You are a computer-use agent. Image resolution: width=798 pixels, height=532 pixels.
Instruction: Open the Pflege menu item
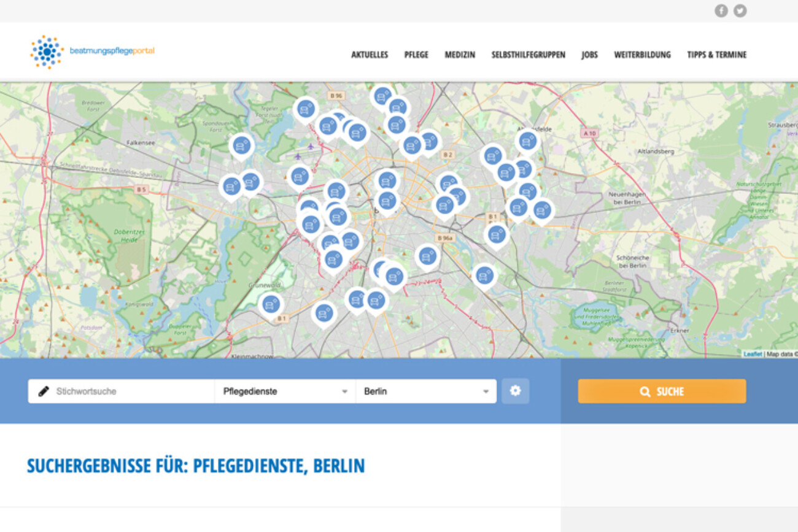pyautogui.click(x=416, y=55)
